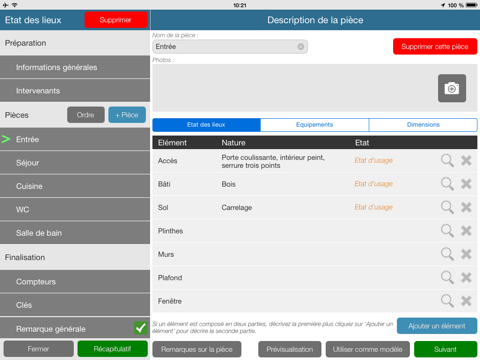Delete the Plinthes element with its cross

(466, 231)
